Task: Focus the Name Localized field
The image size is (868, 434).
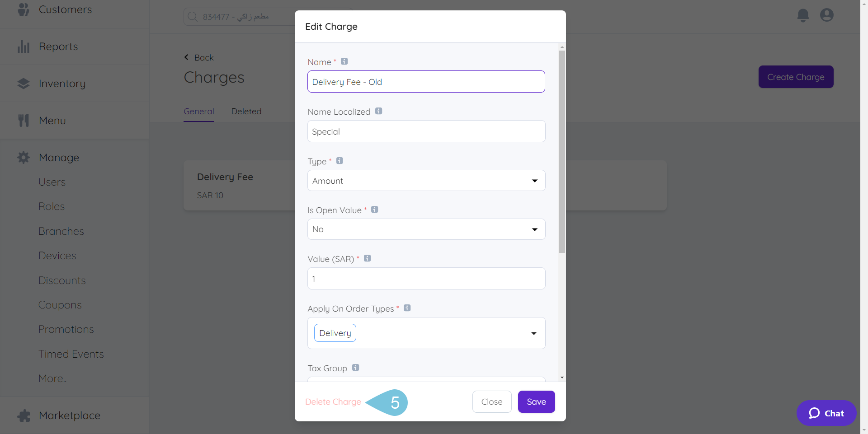Action: (426, 131)
